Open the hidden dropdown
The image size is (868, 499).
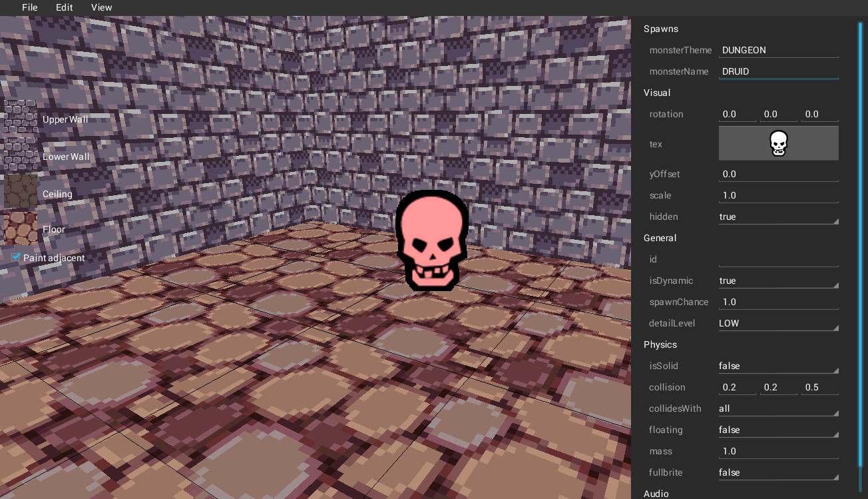pyautogui.click(x=779, y=217)
